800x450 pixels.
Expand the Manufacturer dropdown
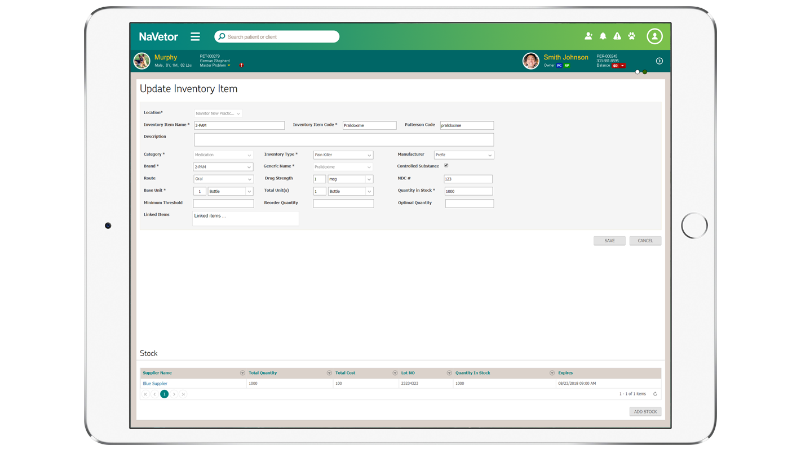point(489,155)
